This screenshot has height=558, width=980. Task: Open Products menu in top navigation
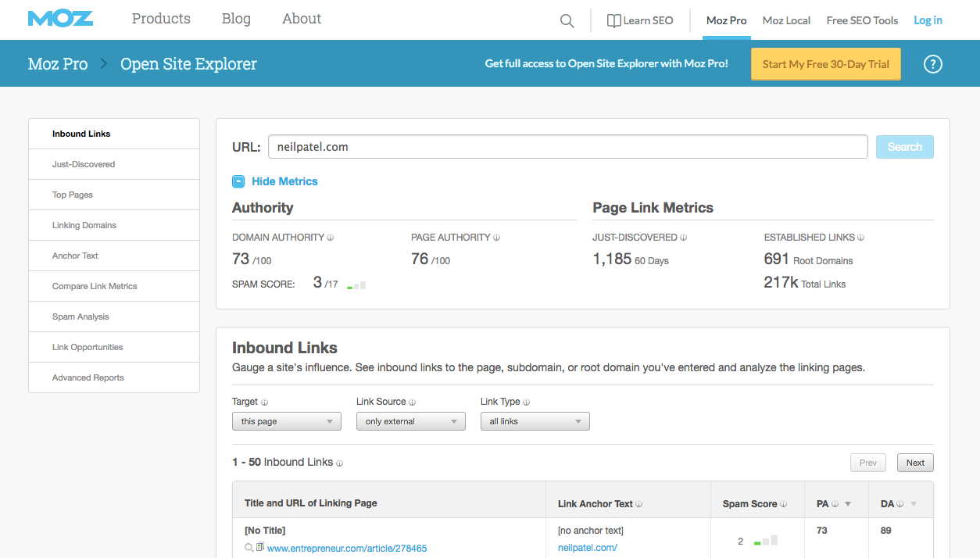161,19
